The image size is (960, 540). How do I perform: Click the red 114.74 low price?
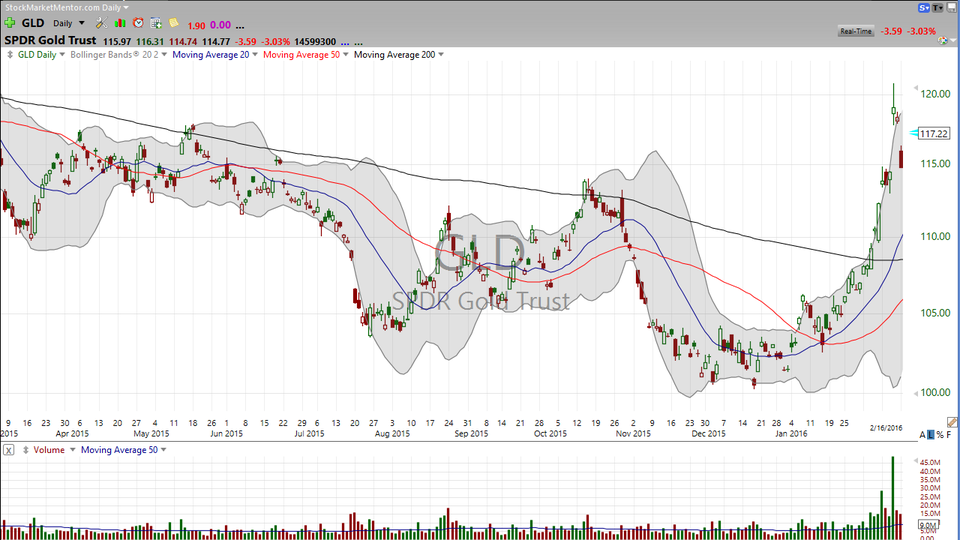tap(183, 42)
